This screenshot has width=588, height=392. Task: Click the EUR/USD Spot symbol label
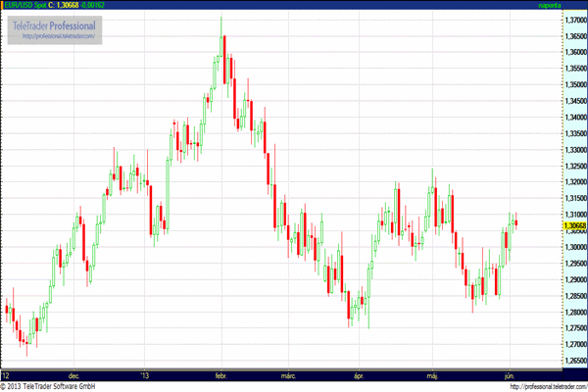[24, 6]
